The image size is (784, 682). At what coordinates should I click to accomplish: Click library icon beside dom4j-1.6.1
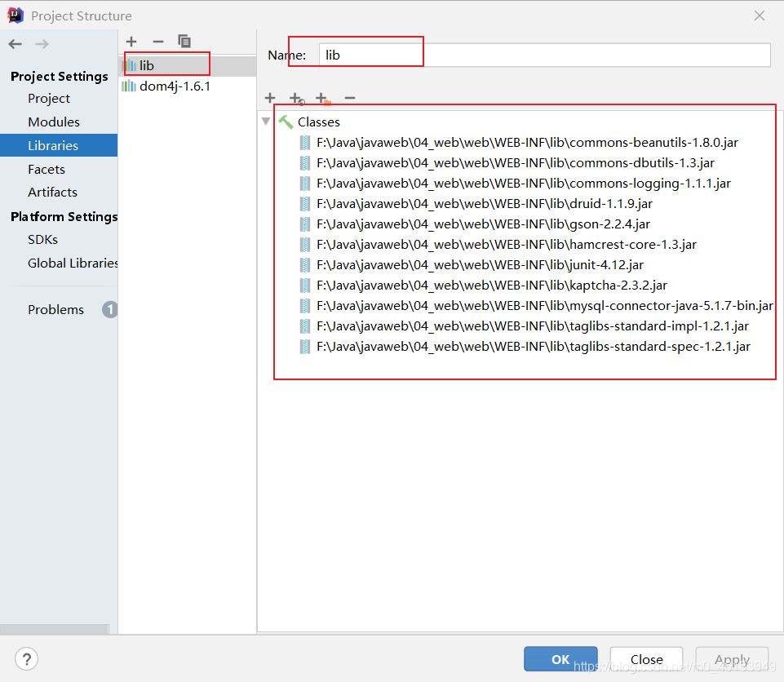129,86
